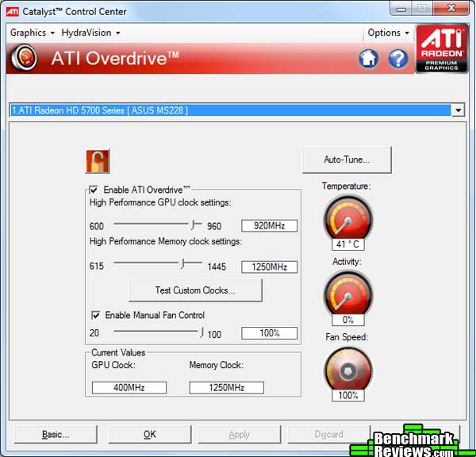
Task: Click the current GPU Clock 400MHz field
Action: click(x=129, y=388)
